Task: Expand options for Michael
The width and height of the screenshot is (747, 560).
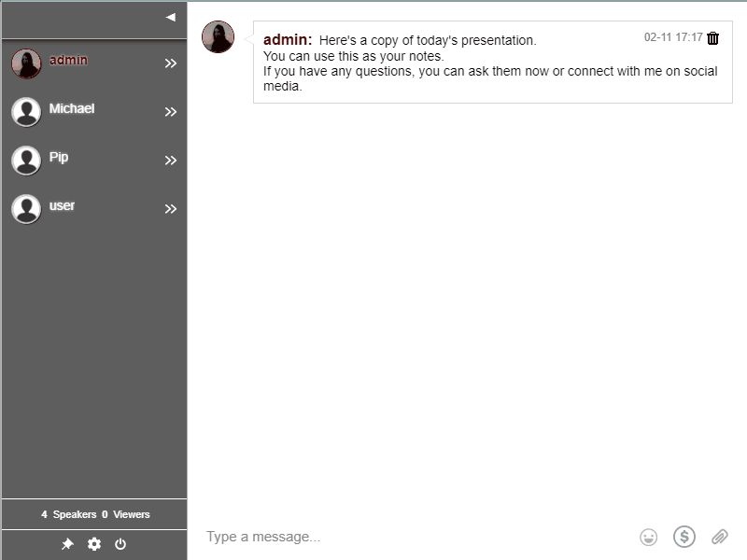Action: click(171, 112)
